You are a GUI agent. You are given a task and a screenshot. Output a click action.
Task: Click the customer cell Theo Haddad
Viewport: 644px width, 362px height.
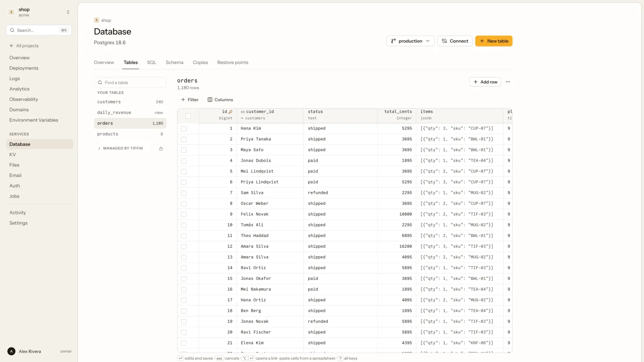270,236
